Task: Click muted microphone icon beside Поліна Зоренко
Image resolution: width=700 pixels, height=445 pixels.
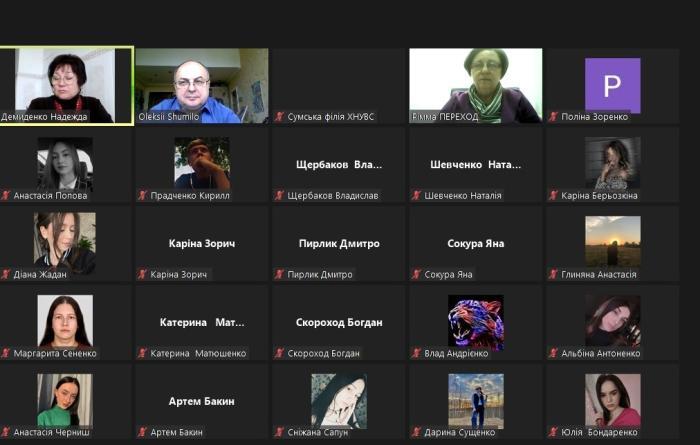Action: [553, 117]
